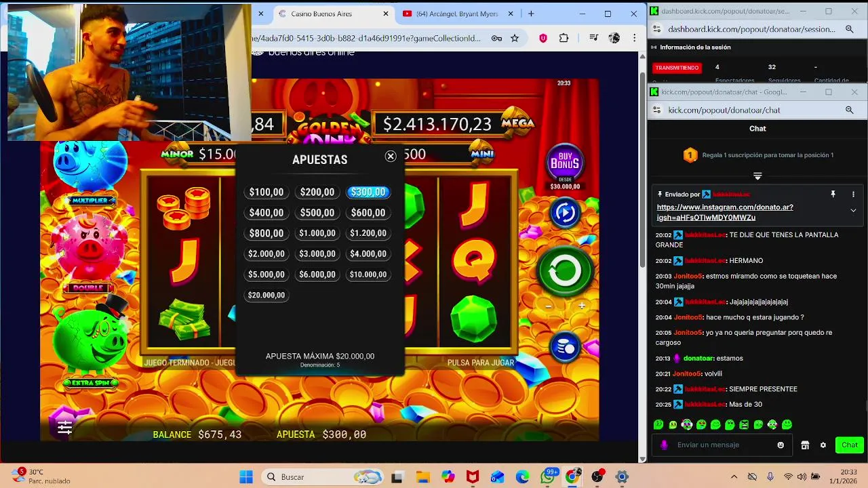The width and height of the screenshot is (868, 488).
Task: Select the $400,00 bet
Action: 267,213
